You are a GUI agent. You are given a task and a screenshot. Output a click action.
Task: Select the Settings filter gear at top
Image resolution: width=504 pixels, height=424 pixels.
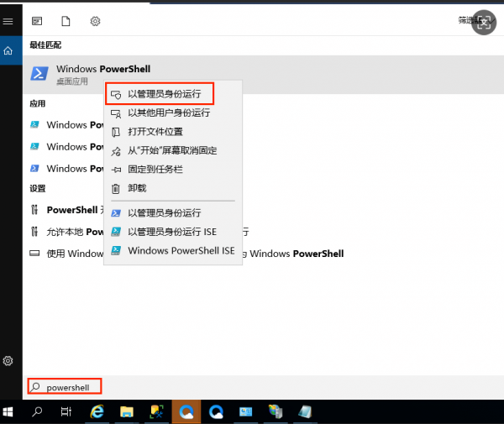point(95,20)
